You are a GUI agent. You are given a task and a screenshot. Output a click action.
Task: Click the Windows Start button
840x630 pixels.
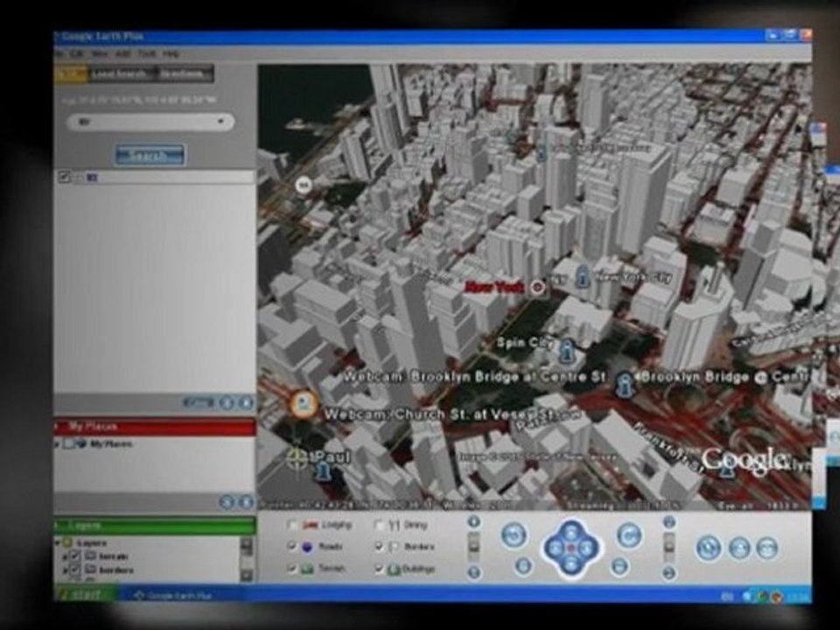(x=86, y=595)
